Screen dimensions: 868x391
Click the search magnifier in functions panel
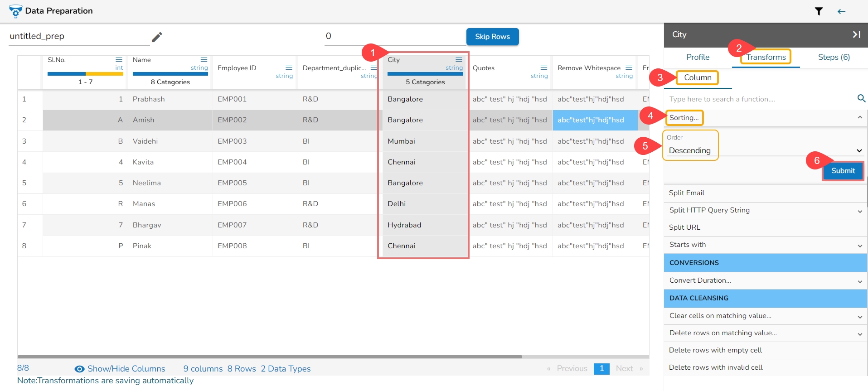click(x=861, y=98)
